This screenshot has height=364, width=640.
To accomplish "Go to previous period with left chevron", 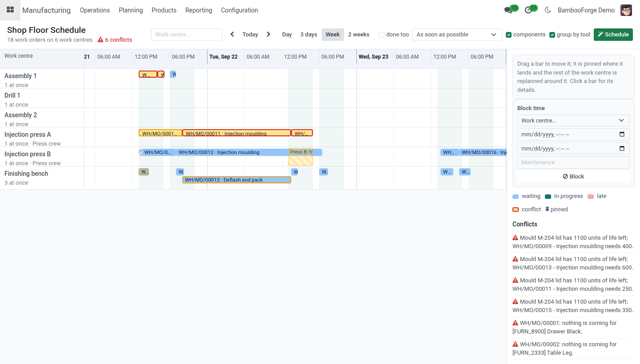I will tap(232, 34).
